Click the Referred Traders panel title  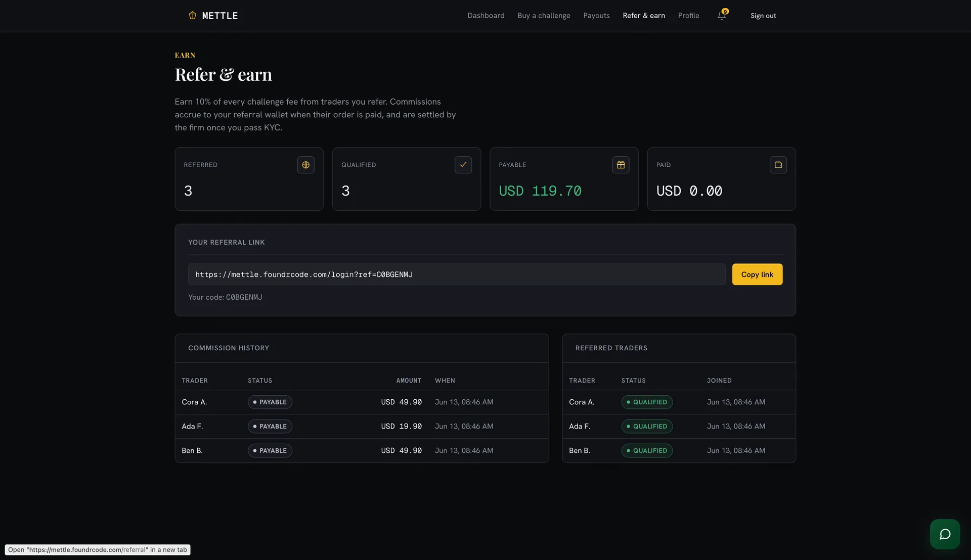611,348
